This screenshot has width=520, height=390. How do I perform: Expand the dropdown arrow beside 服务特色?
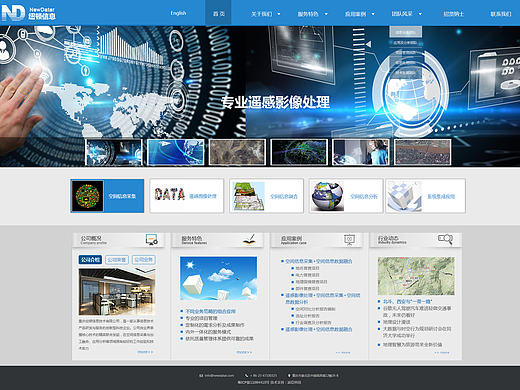click(326, 14)
